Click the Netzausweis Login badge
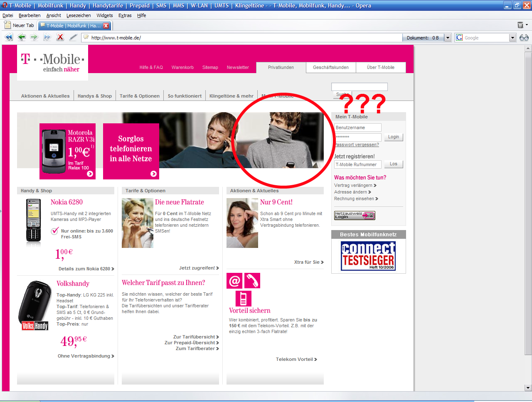The image size is (532, 402). (x=355, y=215)
